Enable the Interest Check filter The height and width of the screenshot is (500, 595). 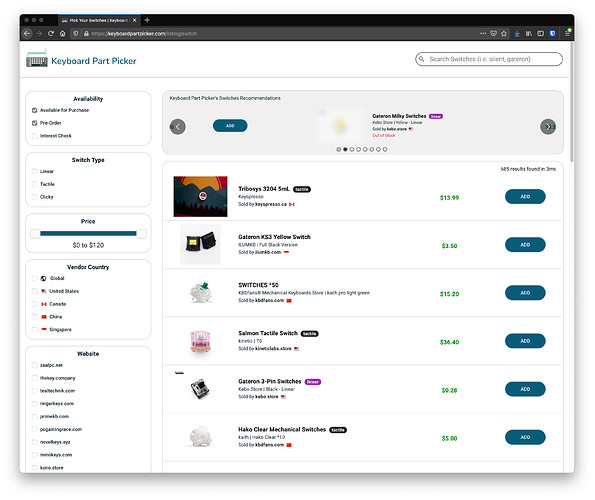coord(35,136)
